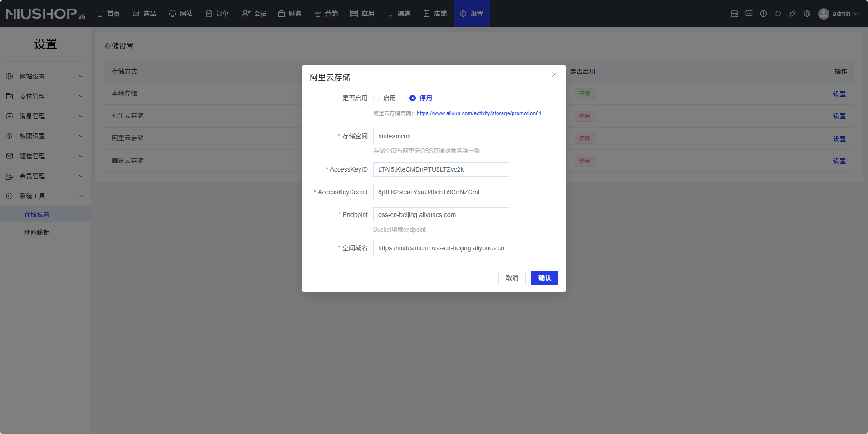
Task: Select the 启用 radio button
Action: tap(376, 98)
